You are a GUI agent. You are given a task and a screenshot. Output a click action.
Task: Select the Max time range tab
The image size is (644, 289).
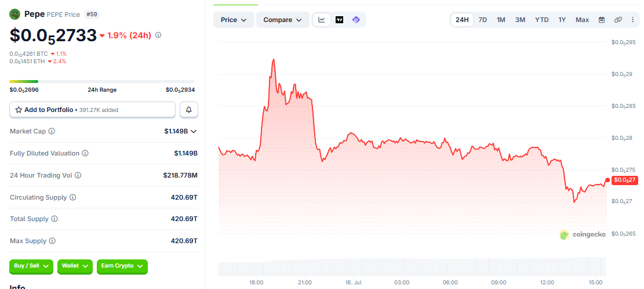pyautogui.click(x=582, y=20)
